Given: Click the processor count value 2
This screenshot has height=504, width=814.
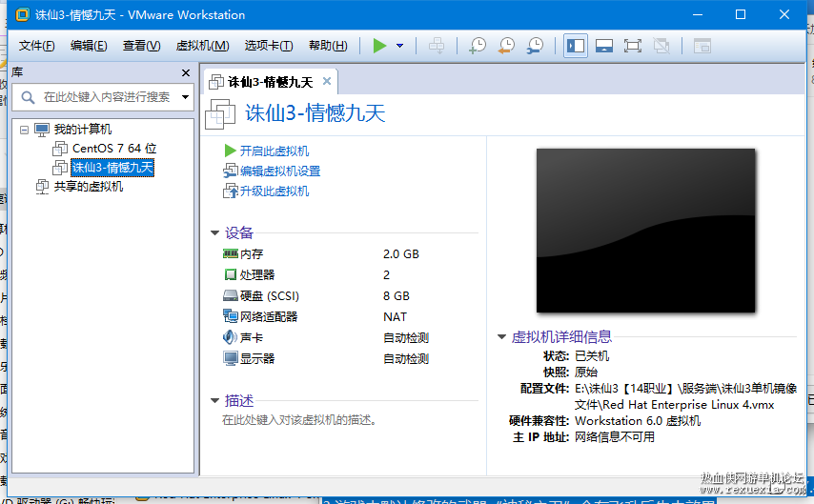Looking at the screenshot, I should pyautogui.click(x=386, y=274).
